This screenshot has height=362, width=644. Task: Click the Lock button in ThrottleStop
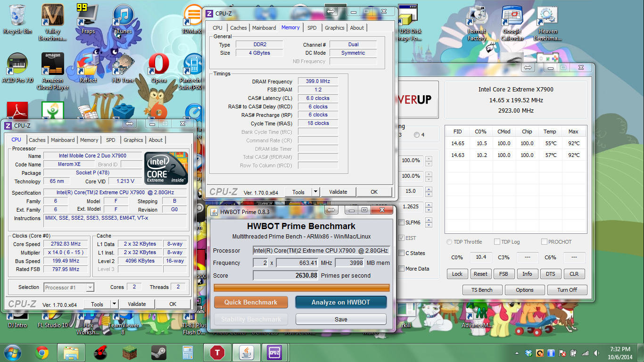457,274
